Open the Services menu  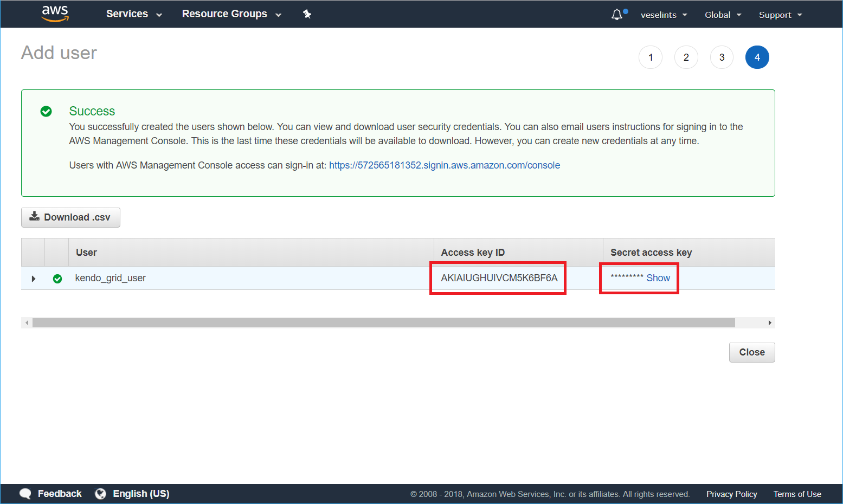coord(133,14)
